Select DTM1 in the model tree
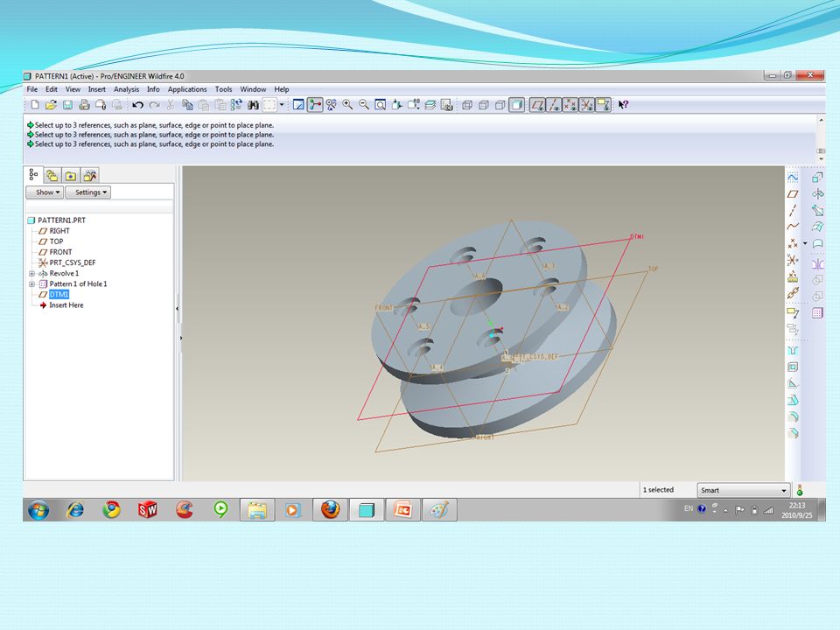Image resolution: width=840 pixels, height=630 pixels. [53, 295]
